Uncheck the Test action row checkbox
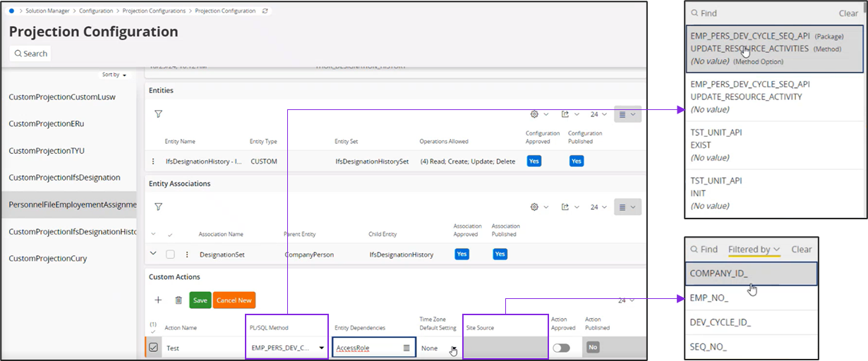This screenshot has width=868, height=361. click(x=153, y=348)
